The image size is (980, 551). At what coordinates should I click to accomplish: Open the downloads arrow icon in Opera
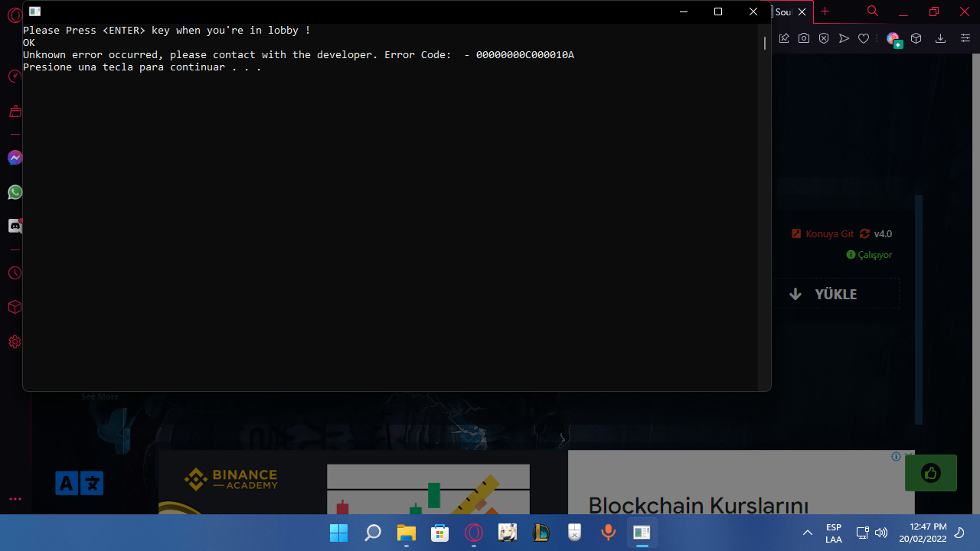(941, 38)
